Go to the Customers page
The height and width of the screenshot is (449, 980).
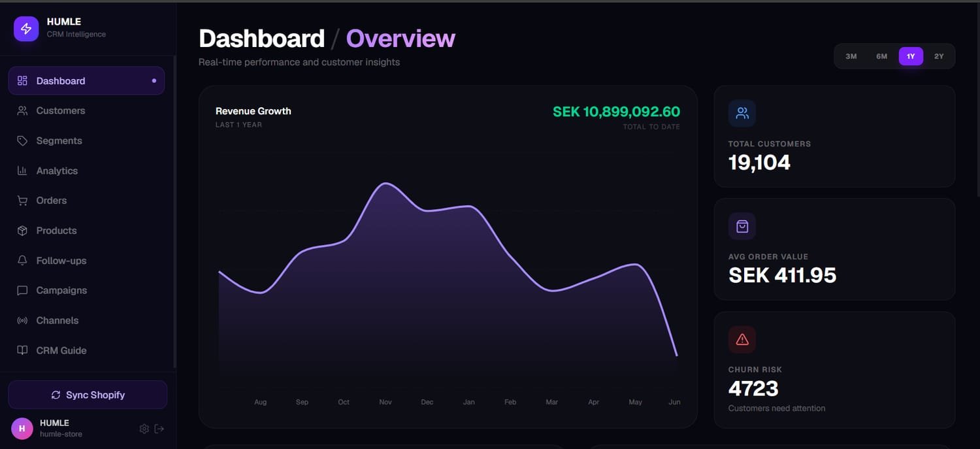(x=86, y=110)
